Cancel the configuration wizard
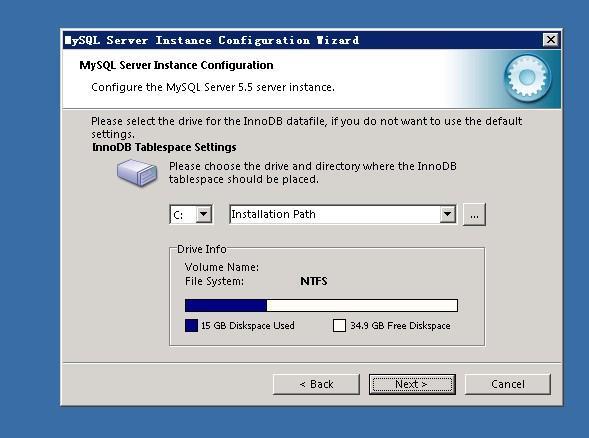This screenshot has height=438, width=589. (508, 384)
